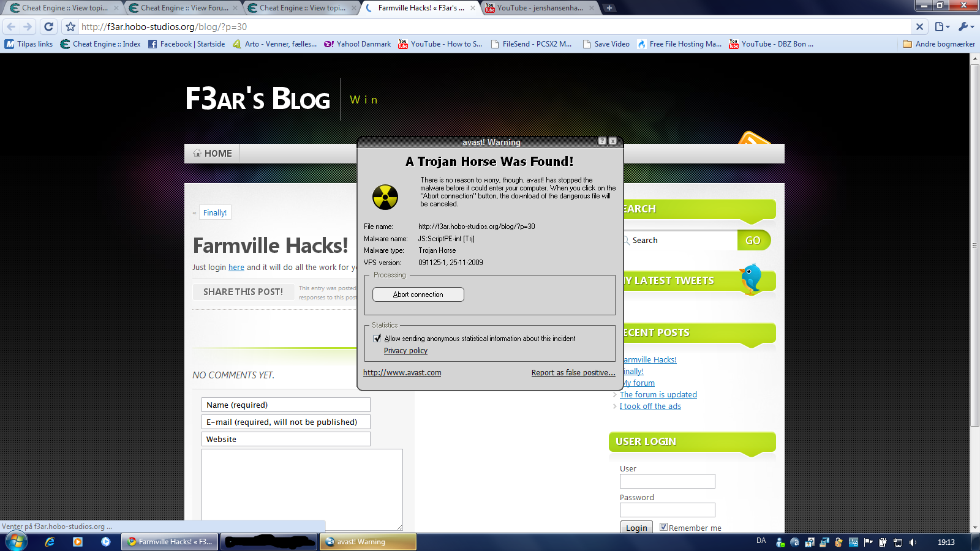The width and height of the screenshot is (980, 551).
Task: Open the Finally! previous post link
Action: point(215,213)
